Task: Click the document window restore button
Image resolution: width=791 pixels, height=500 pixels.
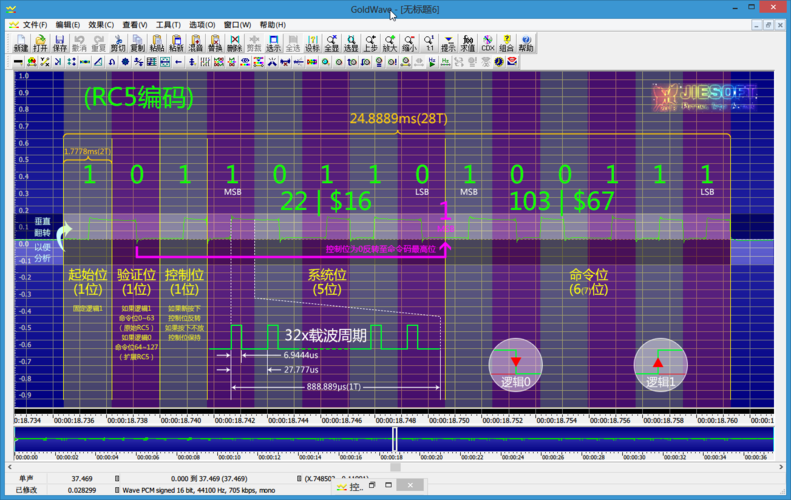Action: point(768,25)
